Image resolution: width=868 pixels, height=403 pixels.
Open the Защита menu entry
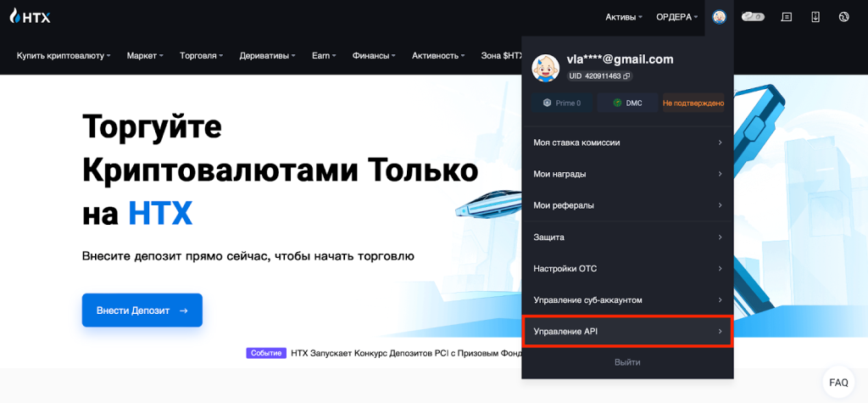click(x=627, y=237)
